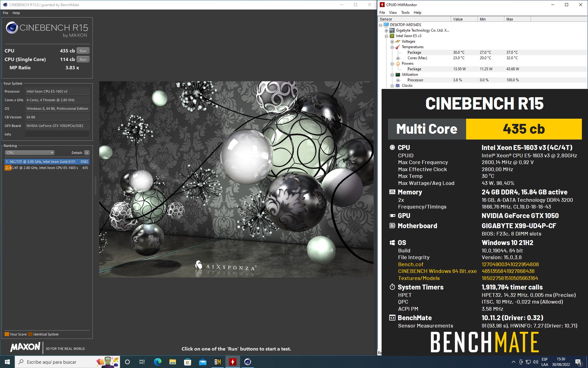This screenshot has height=368, width=588.
Task: Click the BenchMate version section icon
Action: click(392, 318)
